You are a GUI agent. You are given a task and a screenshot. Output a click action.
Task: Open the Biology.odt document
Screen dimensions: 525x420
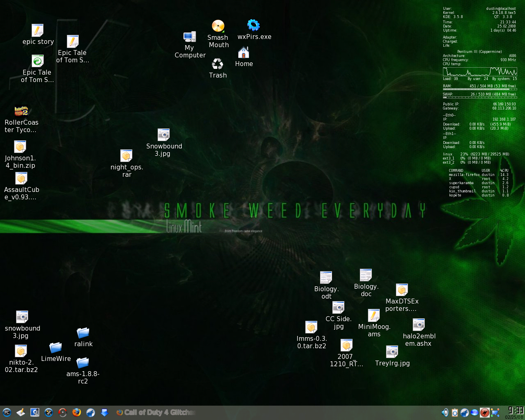326,278
